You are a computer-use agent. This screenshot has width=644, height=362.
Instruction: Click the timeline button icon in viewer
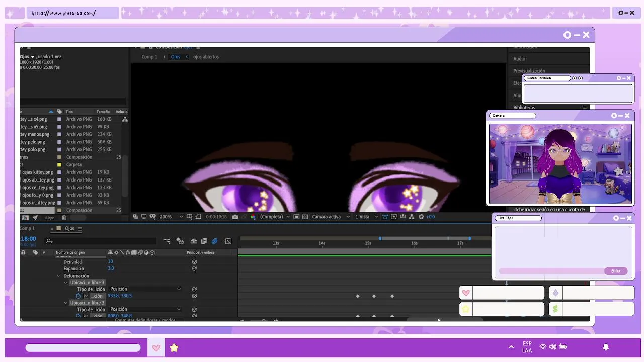tap(403, 217)
